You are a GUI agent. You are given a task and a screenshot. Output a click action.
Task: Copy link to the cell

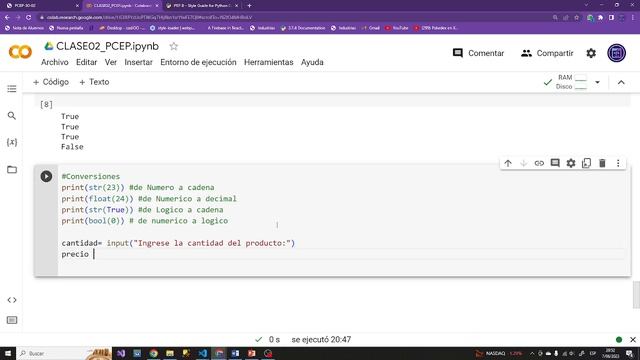pyautogui.click(x=539, y=163)
